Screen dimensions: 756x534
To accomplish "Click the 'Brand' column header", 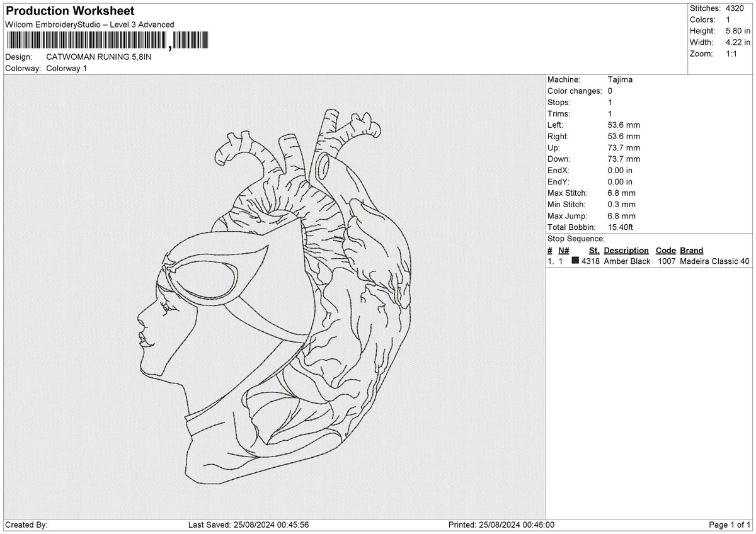I will tap(692, 251).
